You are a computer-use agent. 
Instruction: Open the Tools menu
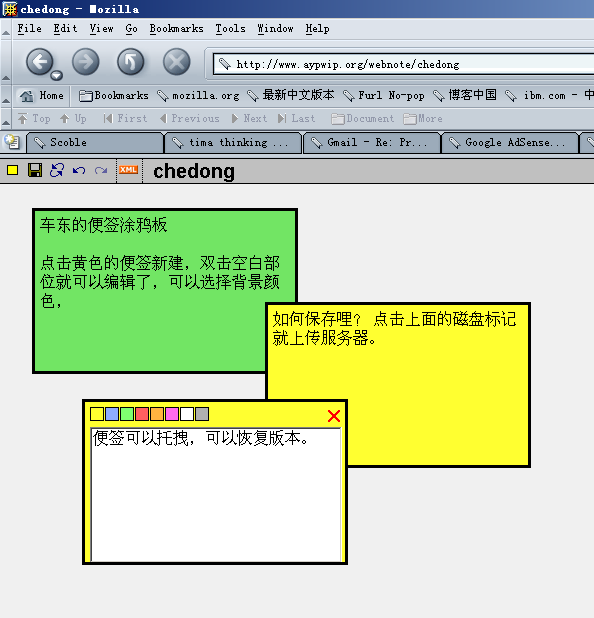(230, 29)
